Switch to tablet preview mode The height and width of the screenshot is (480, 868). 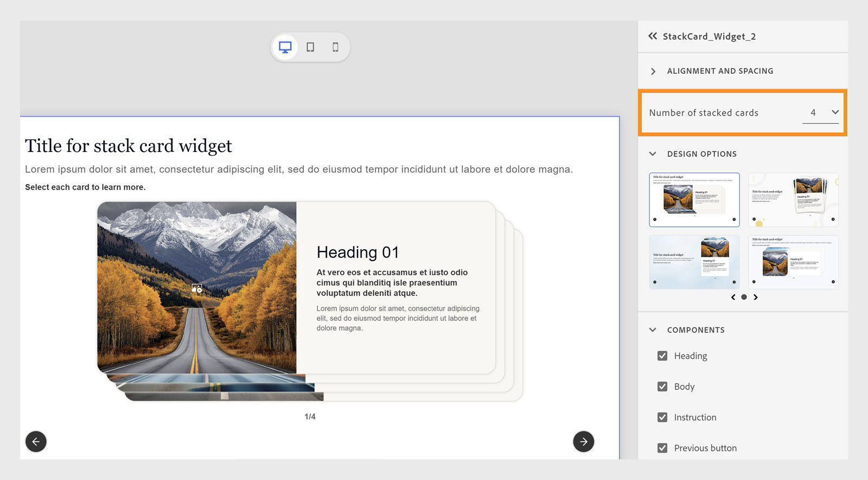[310, 47]
